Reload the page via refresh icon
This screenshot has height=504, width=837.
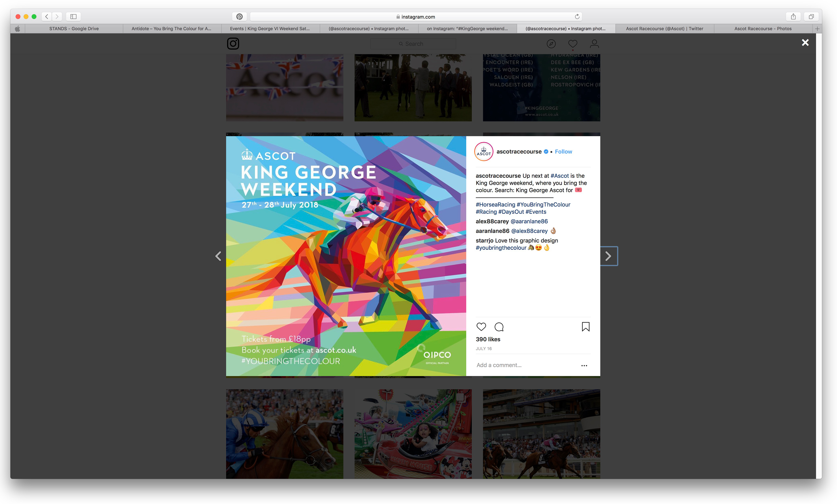pyautogui.click(x=577, y=17)
